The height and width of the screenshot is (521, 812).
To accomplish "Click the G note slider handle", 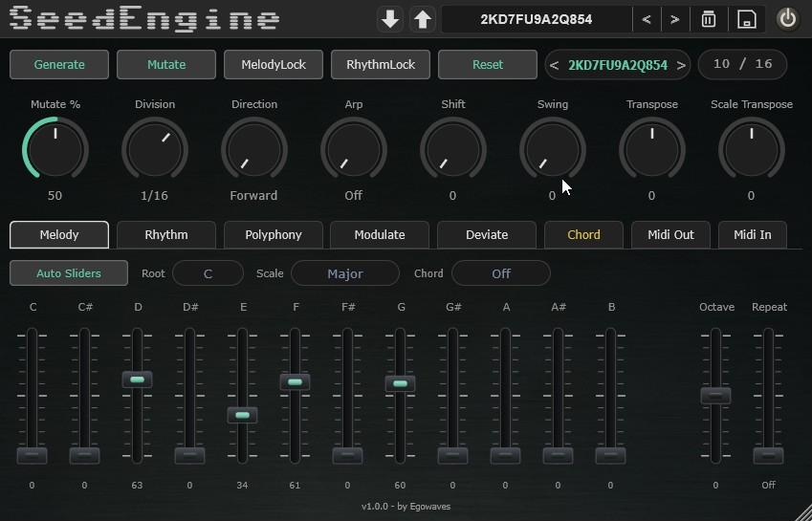I will pyautogui.click(x=401, y=384).
